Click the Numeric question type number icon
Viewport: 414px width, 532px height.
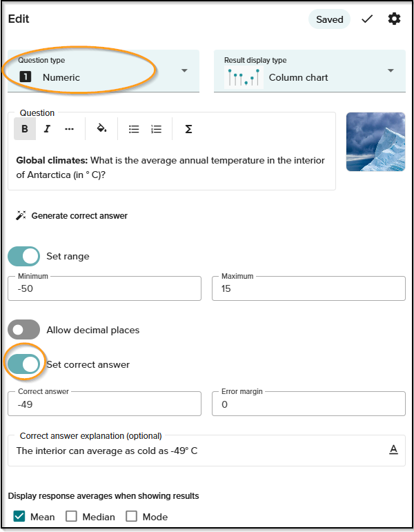[26, 77]
